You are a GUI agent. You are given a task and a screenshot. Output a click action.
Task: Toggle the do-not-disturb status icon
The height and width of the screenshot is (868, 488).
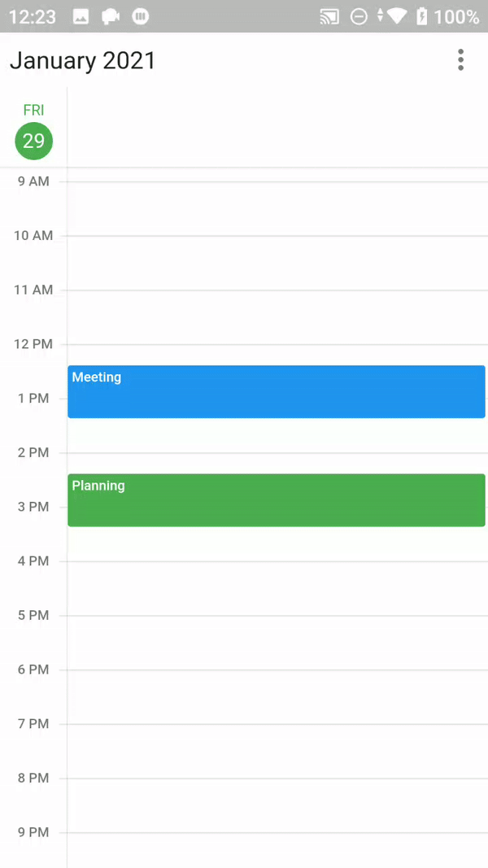coord(359,15)
